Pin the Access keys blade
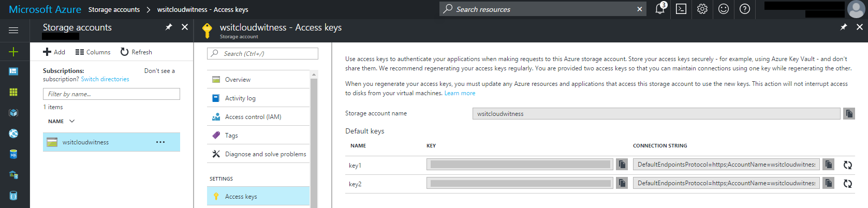The width and height of the screenshot is (868, 208). [844, 27]
